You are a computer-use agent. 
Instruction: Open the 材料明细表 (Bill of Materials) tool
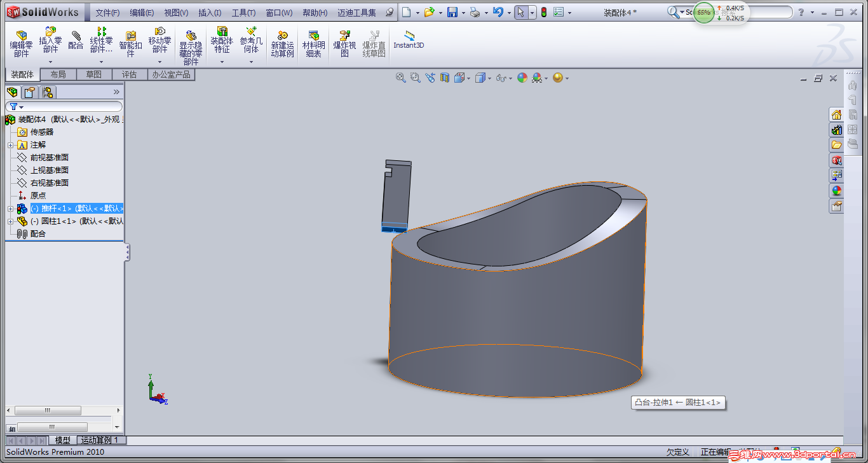click(x=313, y=43)
